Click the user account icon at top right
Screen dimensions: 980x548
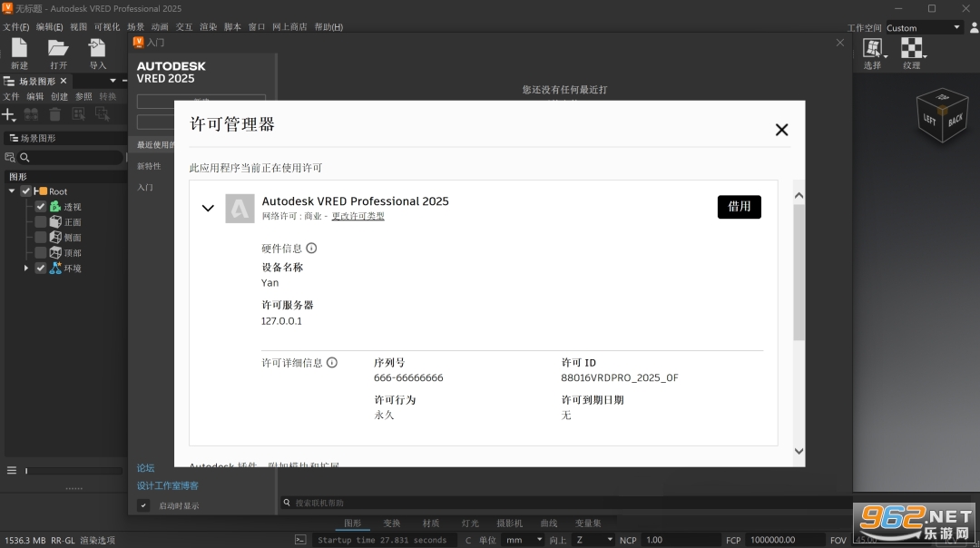point(974,27)
